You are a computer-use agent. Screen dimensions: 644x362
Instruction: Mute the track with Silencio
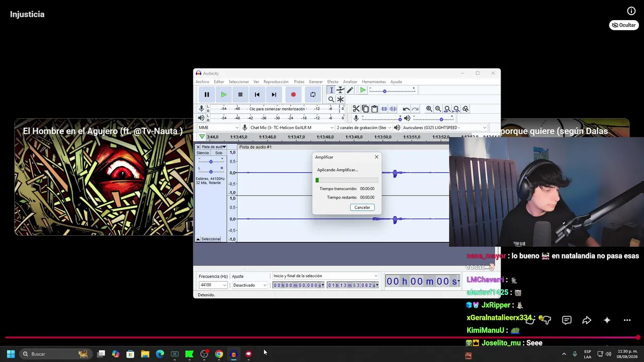click(203, 153)
